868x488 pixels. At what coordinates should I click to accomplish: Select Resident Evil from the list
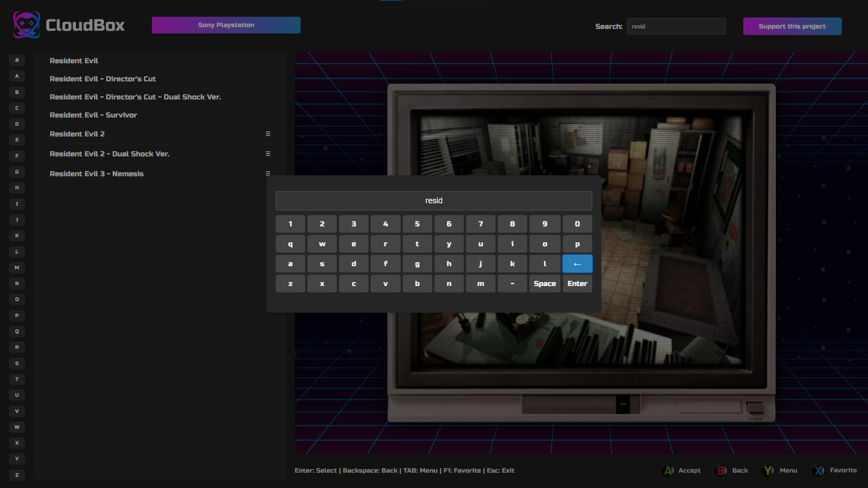(x=160, y=61)
